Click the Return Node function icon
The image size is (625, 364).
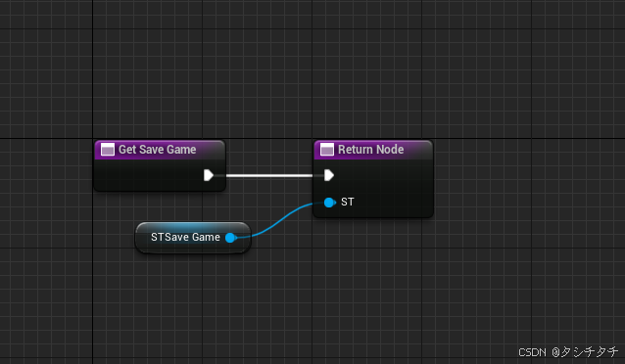327,150
